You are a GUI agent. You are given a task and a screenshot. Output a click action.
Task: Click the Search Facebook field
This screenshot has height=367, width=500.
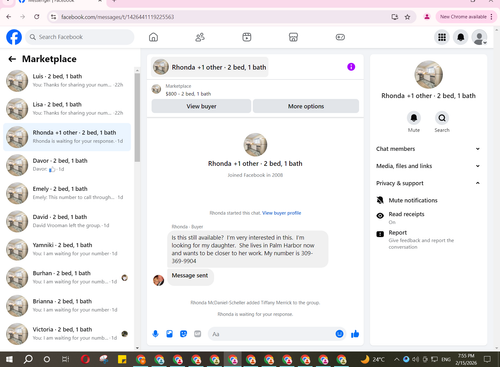pyautogui.click(x=80, y=37)
